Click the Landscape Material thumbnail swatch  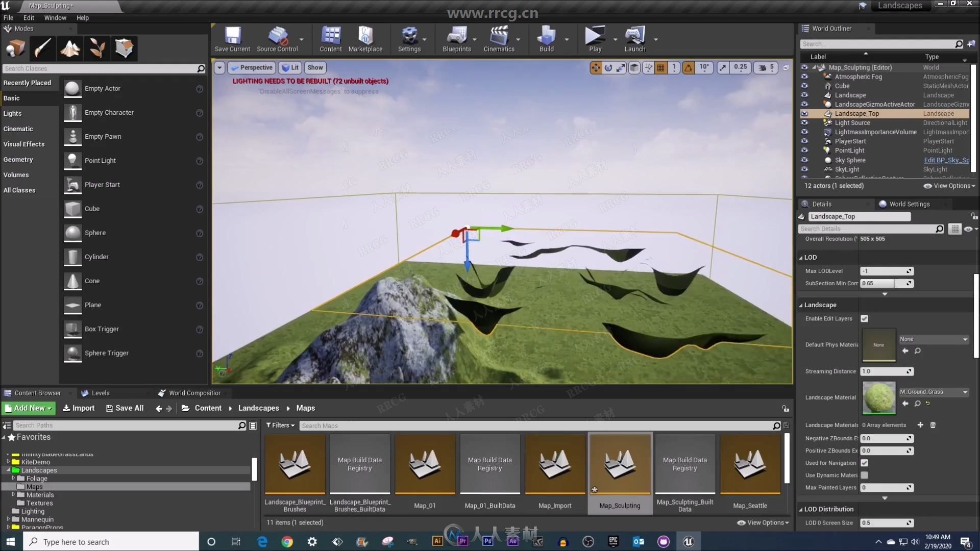point(879,398)
